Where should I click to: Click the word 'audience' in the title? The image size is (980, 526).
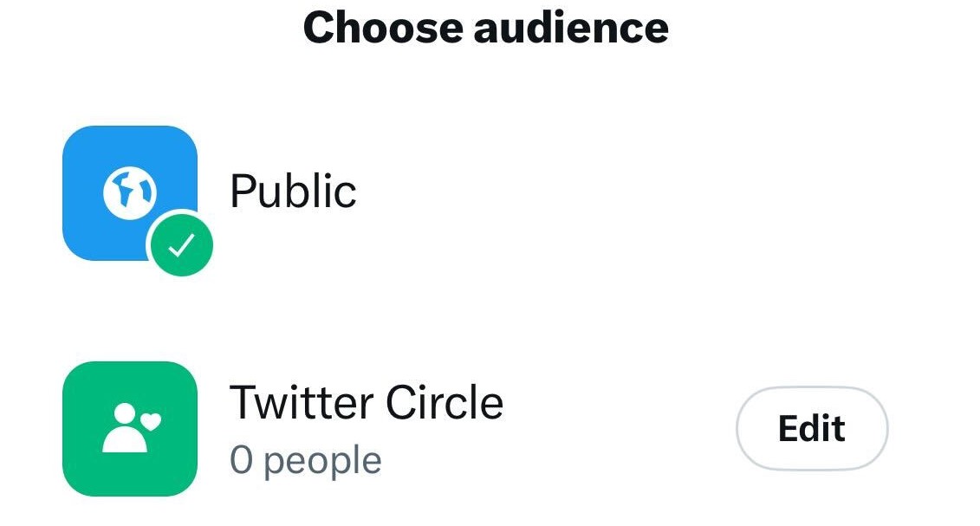pyautogui.click(x=571, y=28)
